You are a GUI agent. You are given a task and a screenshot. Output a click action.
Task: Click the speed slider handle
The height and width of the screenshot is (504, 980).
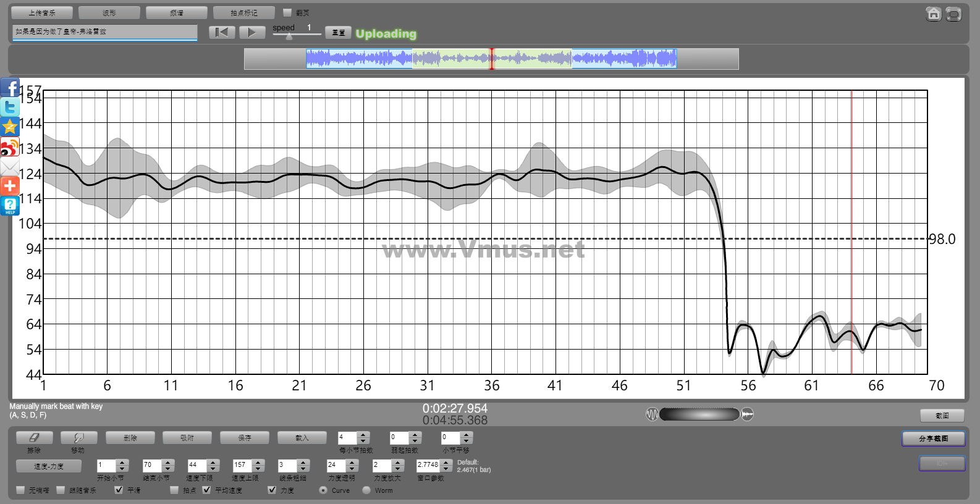pos(289,37)
